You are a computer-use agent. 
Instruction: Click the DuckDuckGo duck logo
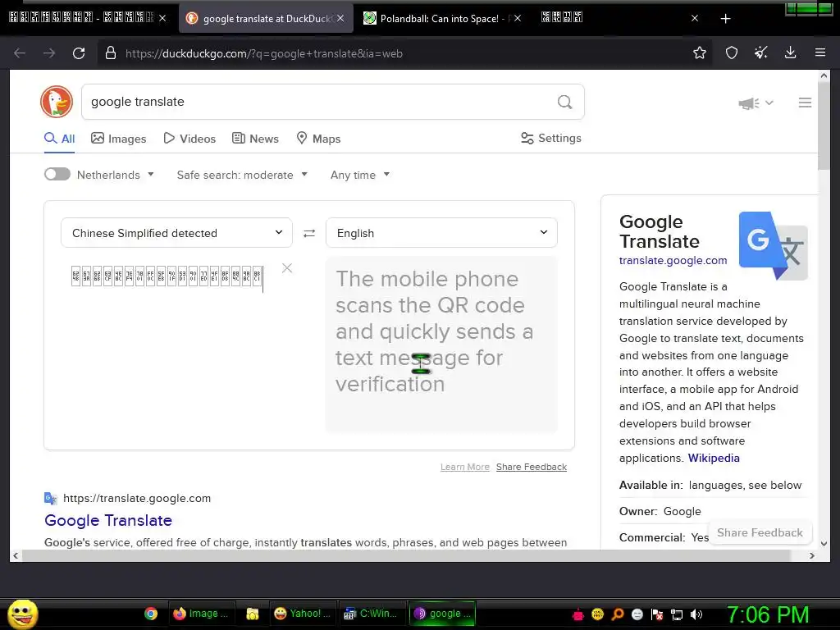57,102
